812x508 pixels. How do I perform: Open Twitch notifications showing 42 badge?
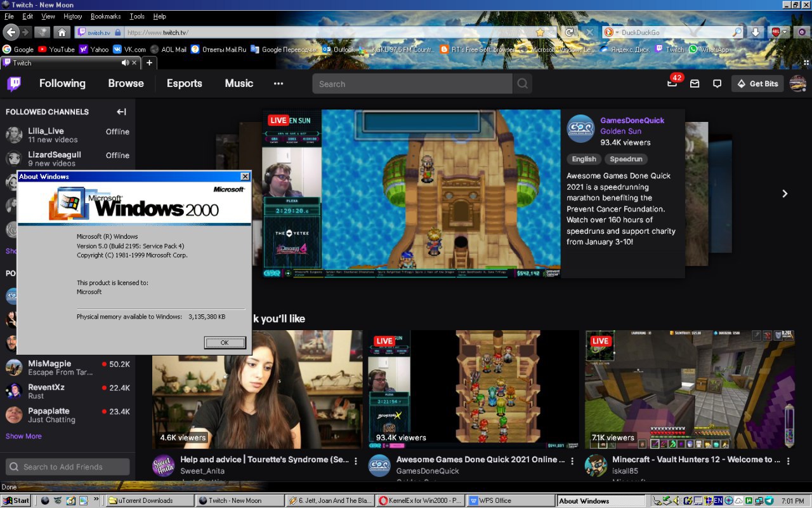point(673,83)
